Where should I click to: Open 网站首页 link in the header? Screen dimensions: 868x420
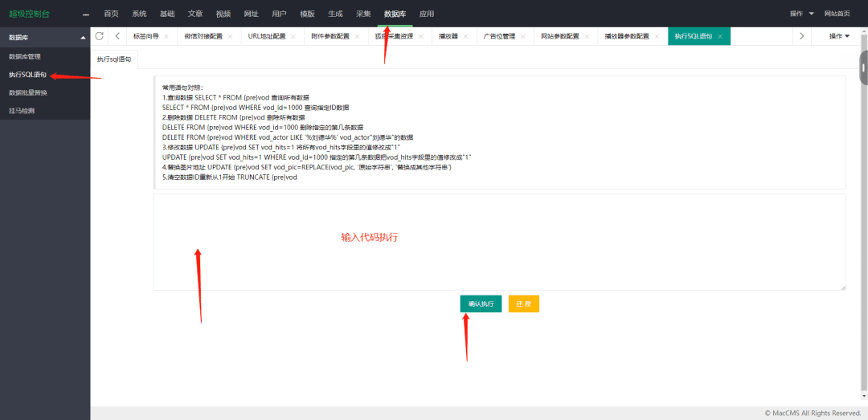point(837,14)
